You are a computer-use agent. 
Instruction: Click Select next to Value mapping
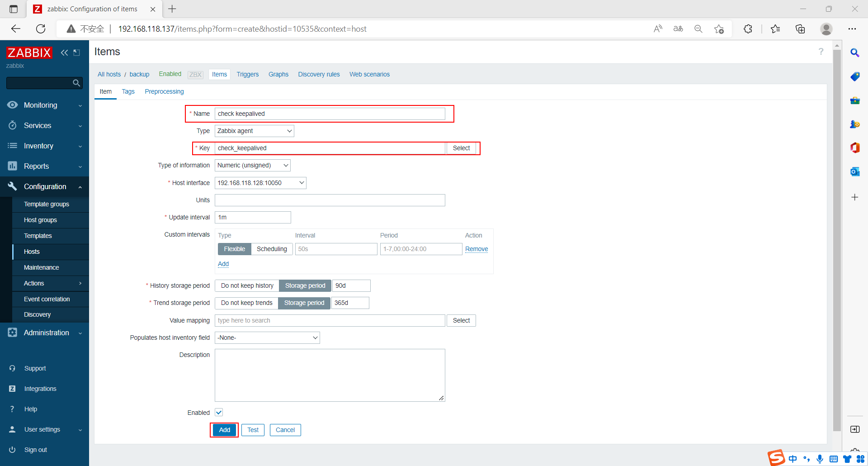(x=461, y=320)
